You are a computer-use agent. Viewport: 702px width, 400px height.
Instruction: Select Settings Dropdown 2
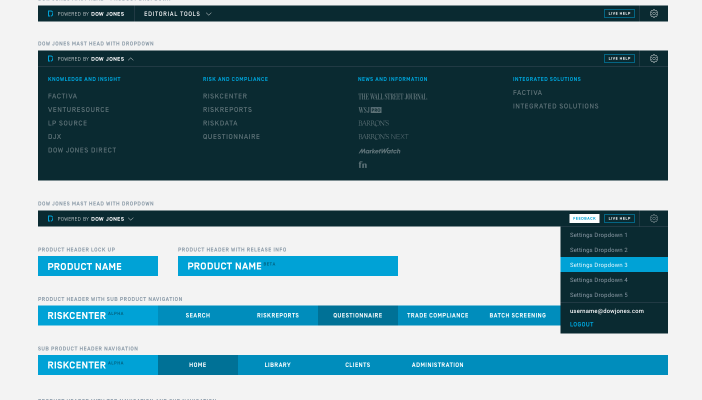coord(614,250)
